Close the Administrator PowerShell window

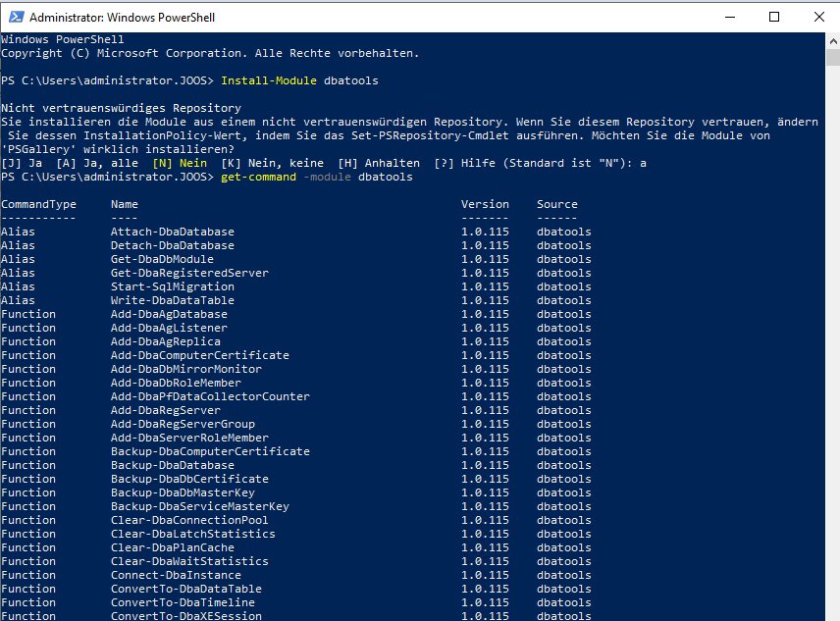tap(816, 17)
